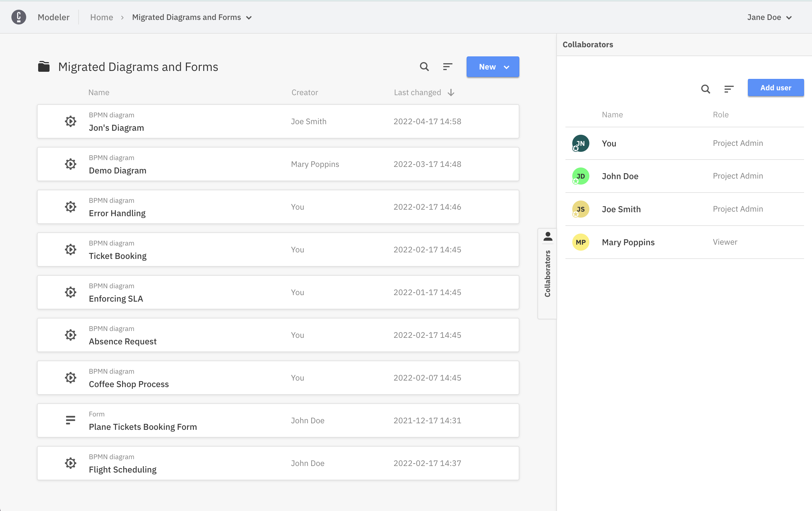Toggle visibility of Mary Poppins collaborator role
This screenshot has height=511, width=812.
[x=725, y=242]
